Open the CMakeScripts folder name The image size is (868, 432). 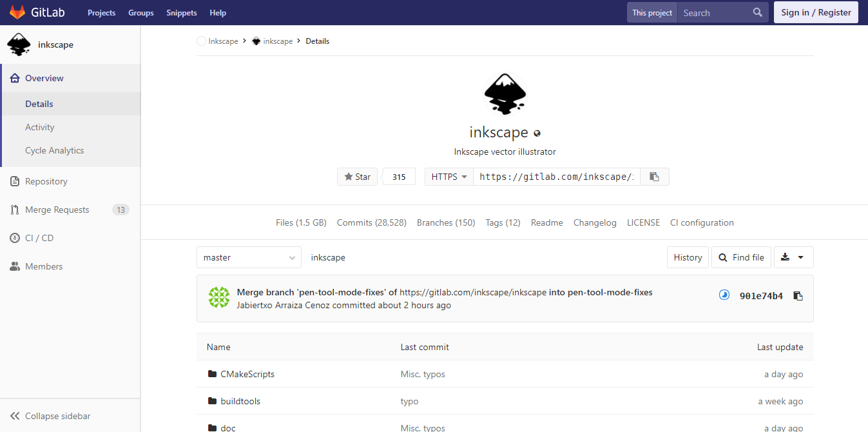tap(247, 374)
